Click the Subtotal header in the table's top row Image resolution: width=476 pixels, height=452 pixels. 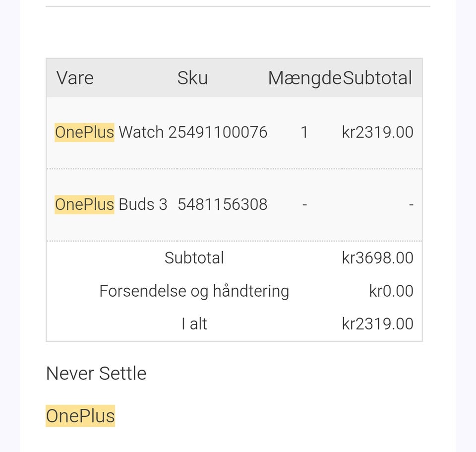tap(377, 78)
